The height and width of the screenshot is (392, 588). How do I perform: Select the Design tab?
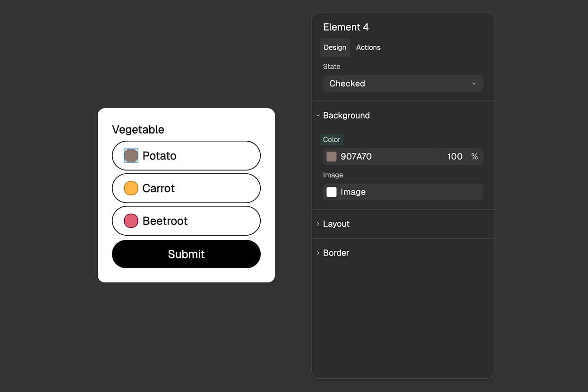(x=335, y=47)
